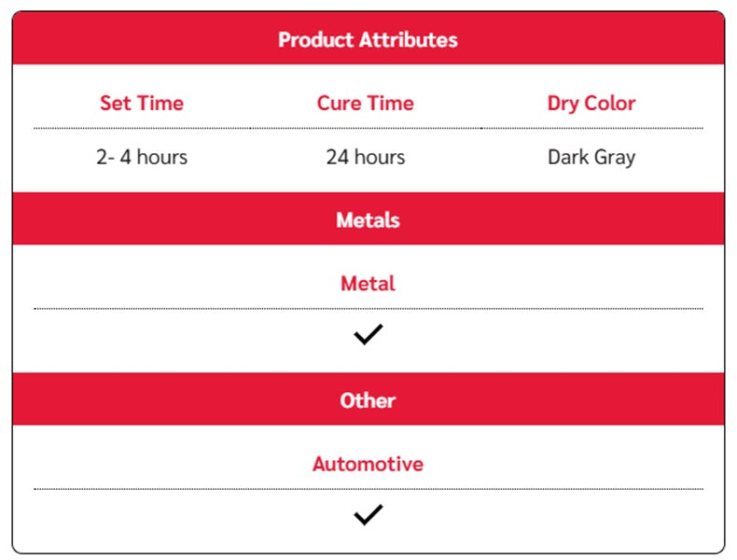Viewport: 737px width, 560px height.
Task: Click the 2- 4 hours value
Action: [142, 157]
